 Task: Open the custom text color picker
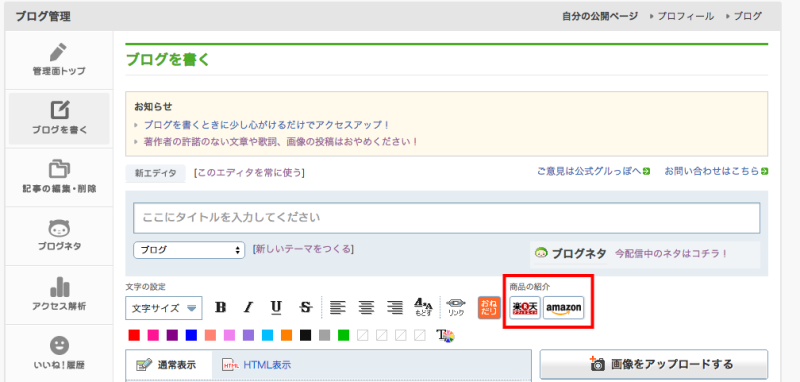point(445,335)
